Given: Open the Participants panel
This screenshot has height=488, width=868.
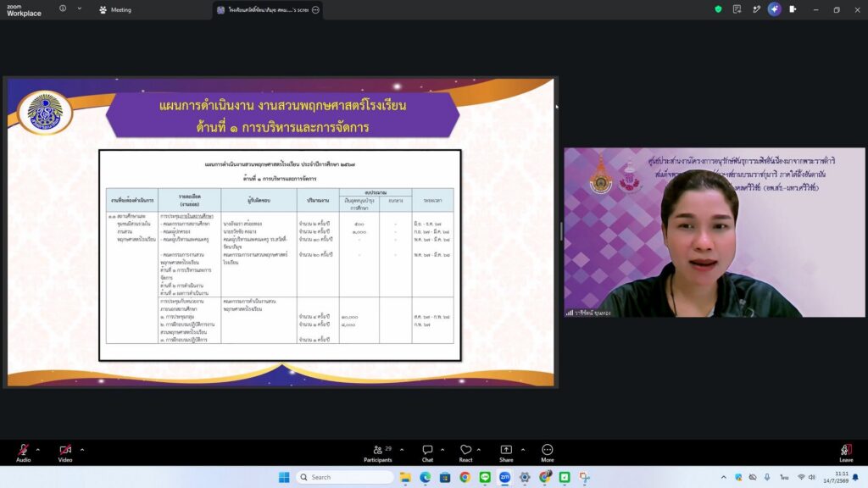Looking at the screenshot, I should [378, 452].
